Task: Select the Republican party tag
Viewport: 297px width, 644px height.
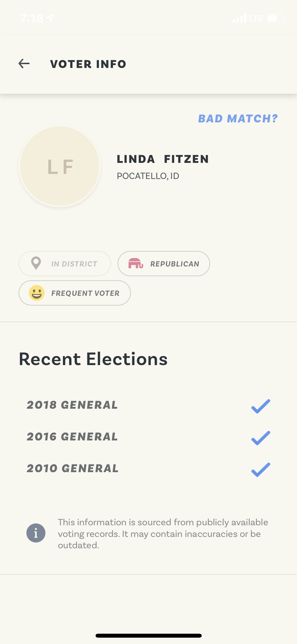Action: (x=164, y=264)
